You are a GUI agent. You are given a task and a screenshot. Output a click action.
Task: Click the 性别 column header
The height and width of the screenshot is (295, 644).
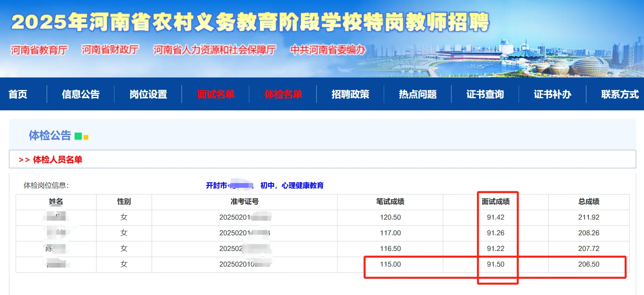pyautogui.click(x=124, y=201)
